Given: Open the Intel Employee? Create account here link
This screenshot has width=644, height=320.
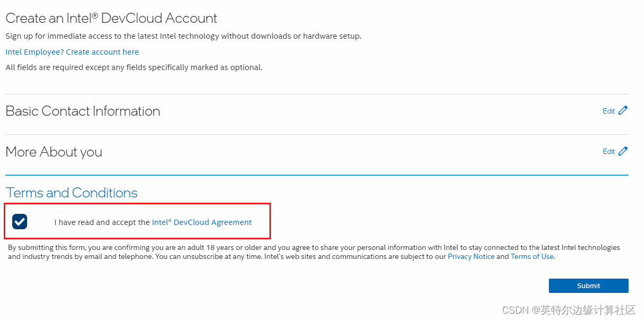Looking at the screenshot, I should tap(72, 52).
